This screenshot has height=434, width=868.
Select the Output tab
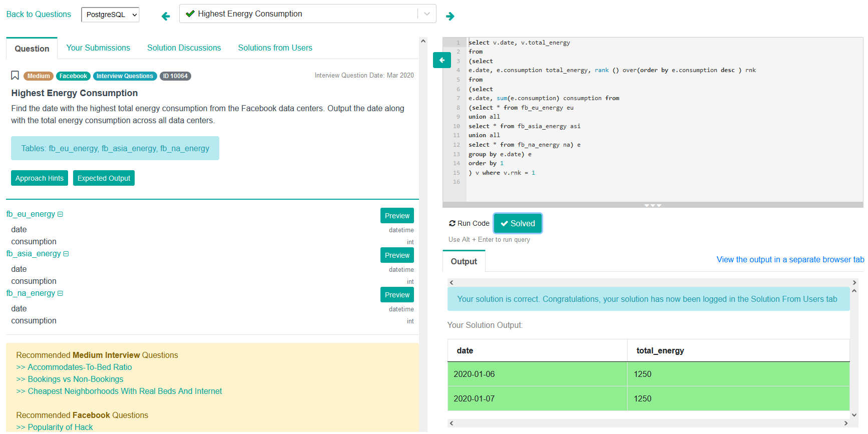(x=464, y=261)
